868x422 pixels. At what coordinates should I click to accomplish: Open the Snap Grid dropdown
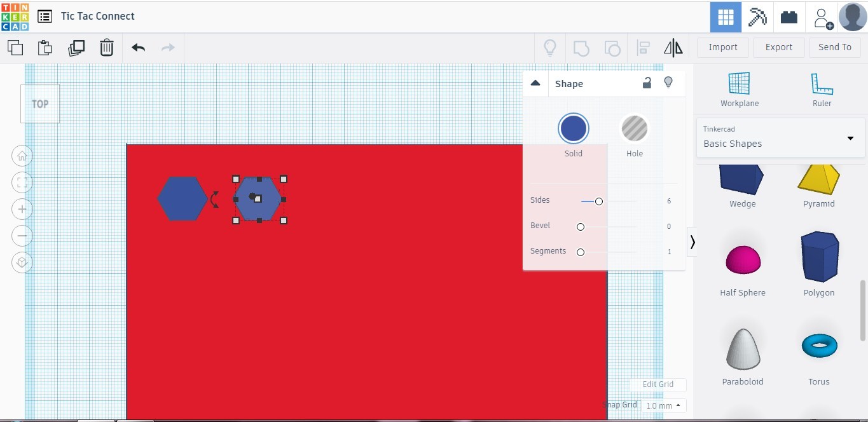(x=663, y=405)
